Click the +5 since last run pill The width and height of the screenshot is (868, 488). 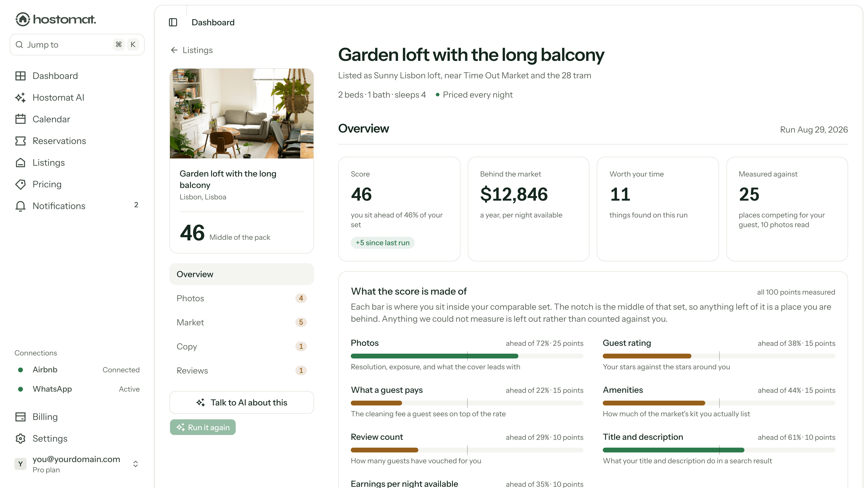pos(382,242)
